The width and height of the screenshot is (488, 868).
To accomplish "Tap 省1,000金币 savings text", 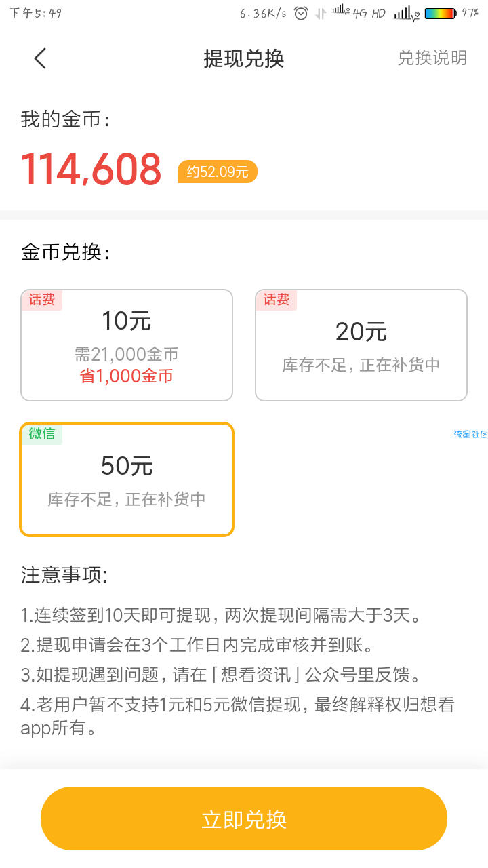I will click(x=127, y=376).
